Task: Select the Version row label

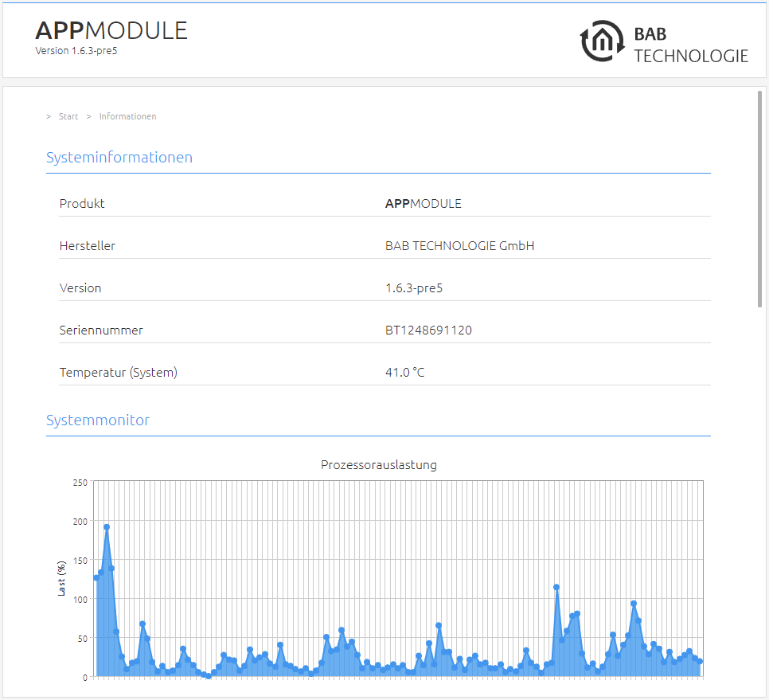Action: tap(80, 288)
